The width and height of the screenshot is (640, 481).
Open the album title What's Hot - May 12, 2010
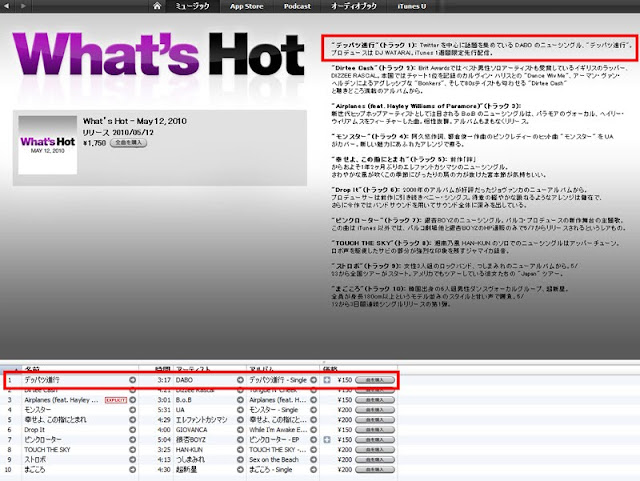[x=135, y=121]
